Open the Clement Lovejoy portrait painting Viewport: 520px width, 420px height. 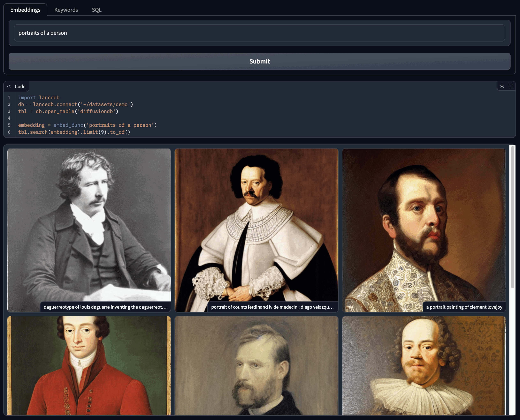tap(424, 230)
